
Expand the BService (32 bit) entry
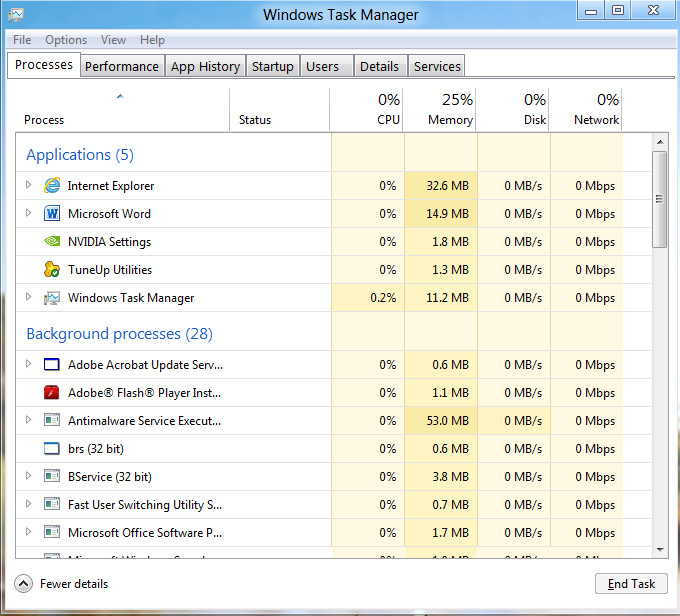click(28, 475)
